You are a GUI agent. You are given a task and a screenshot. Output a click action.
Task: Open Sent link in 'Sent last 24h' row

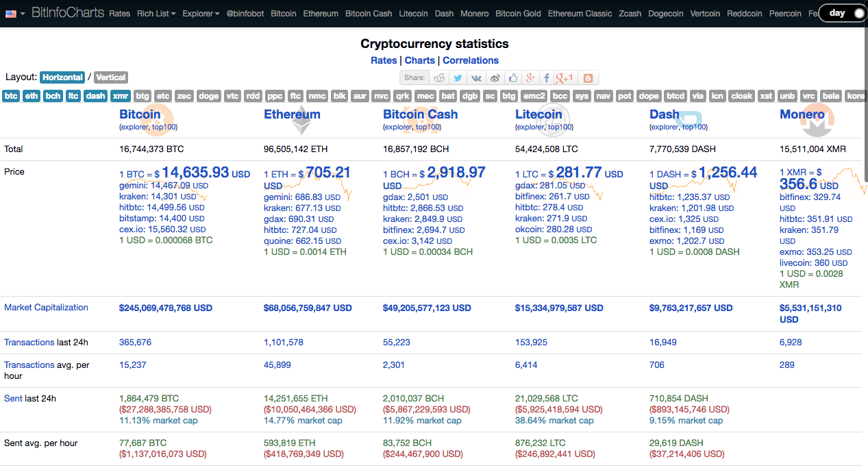13,398
